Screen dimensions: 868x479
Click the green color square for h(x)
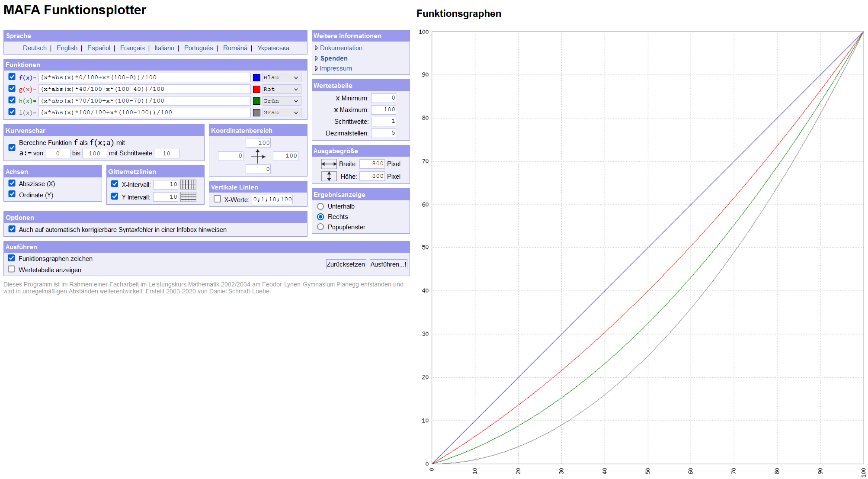click(256, 101)
